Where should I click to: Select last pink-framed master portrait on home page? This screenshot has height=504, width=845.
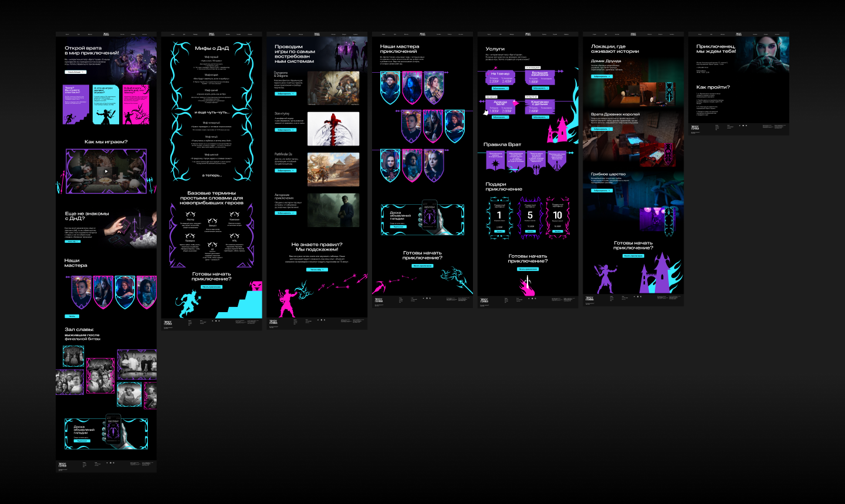point(147,292)
